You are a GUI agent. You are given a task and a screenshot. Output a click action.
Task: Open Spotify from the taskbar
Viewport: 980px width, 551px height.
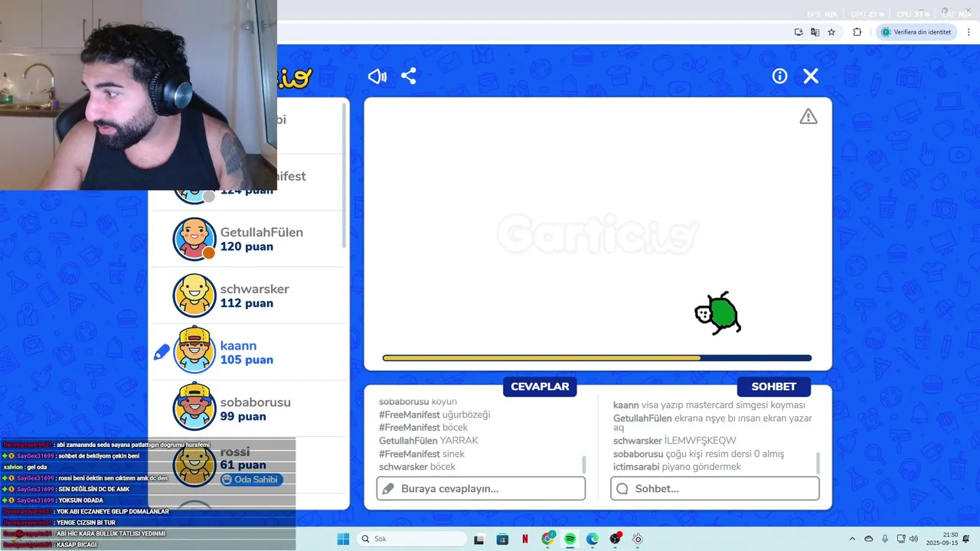point(570,539)
